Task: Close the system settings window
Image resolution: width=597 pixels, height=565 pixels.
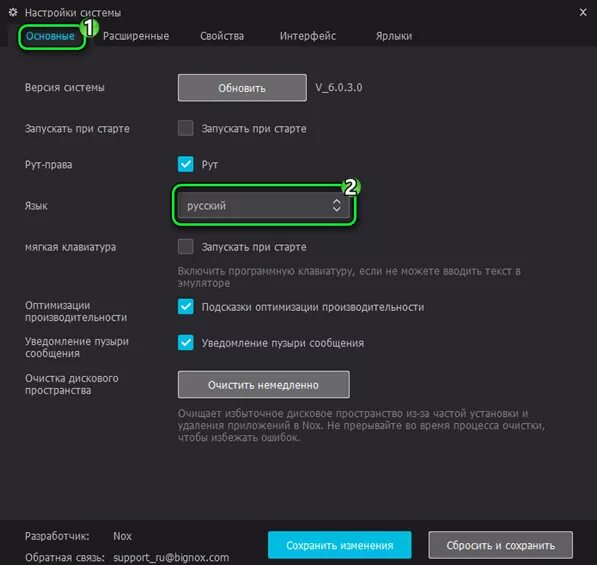Action: pos(583,13)
